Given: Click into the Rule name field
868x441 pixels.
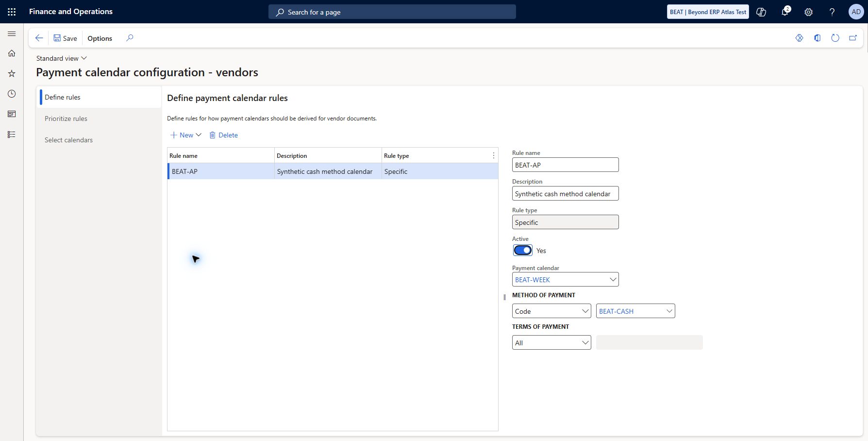Looking at the screenshot, I should [x=566, y=165].
